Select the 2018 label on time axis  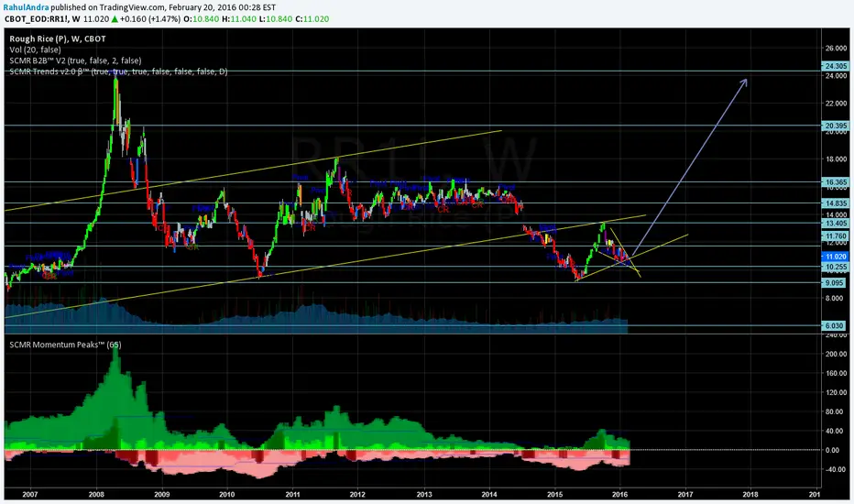point(750,494)
